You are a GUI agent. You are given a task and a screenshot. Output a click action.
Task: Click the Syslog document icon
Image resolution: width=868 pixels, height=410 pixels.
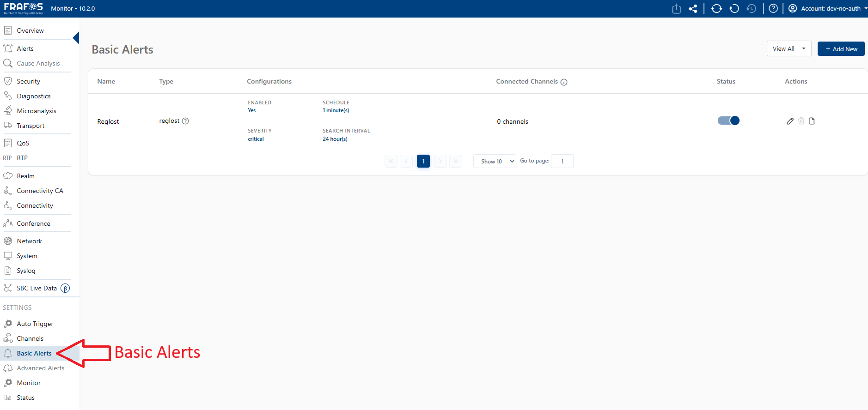click(x=8, y=271)
